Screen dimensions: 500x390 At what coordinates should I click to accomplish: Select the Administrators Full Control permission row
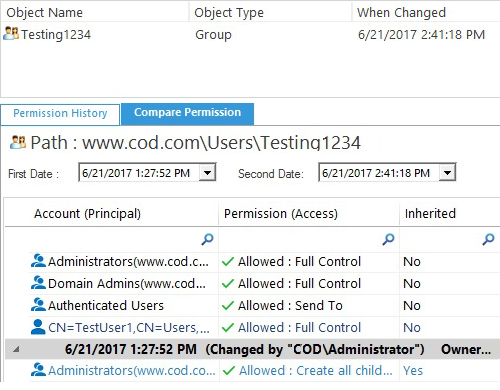coord(264,262)
